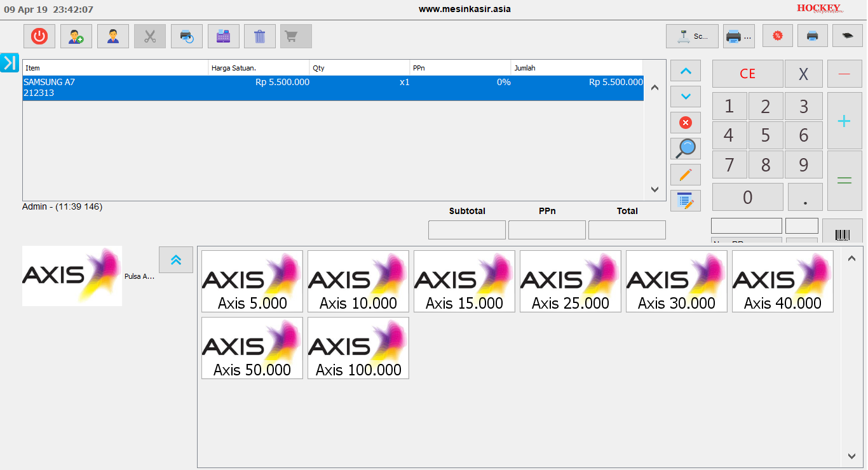Click the CE clear key
Viewport: 868px width, 470px height.
[x=748, y=74]
